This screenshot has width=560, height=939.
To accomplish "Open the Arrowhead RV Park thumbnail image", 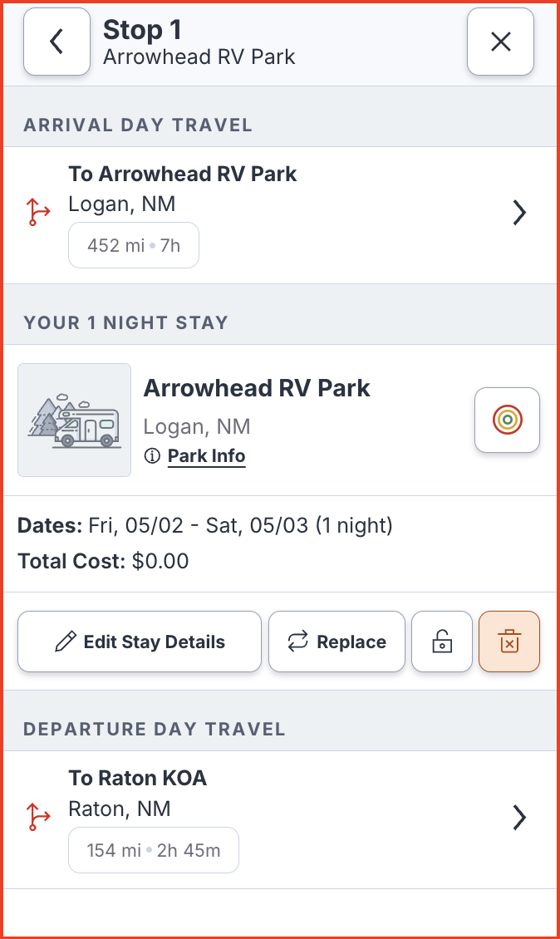I will point(75,420).
